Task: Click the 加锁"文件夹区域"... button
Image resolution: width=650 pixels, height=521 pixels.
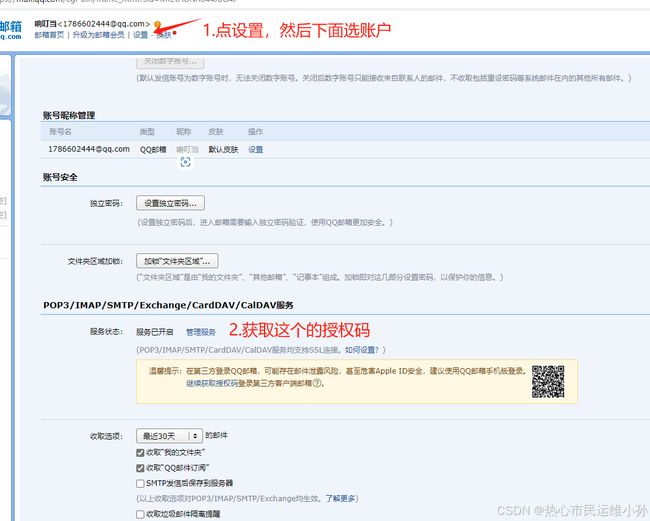Action: click(177, 261)
